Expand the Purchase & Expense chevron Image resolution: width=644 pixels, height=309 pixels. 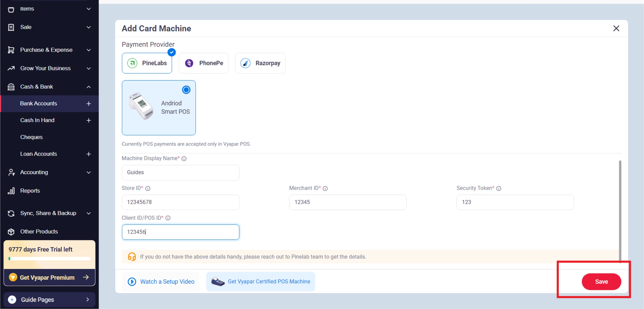89,50
